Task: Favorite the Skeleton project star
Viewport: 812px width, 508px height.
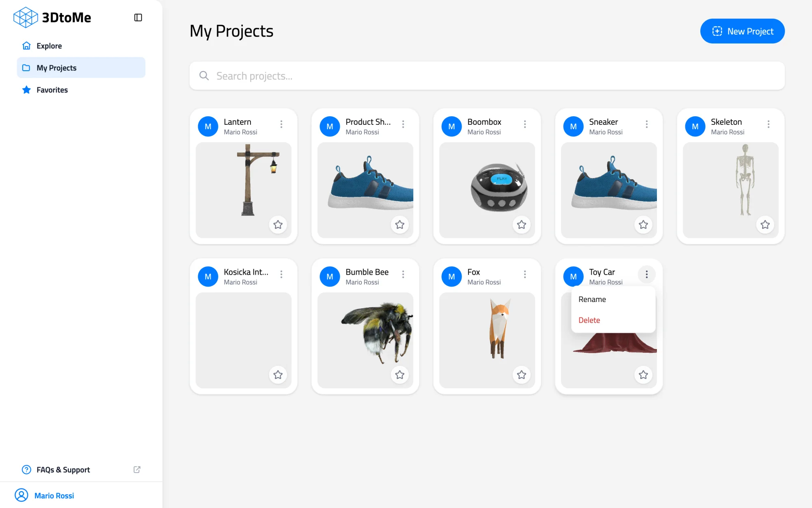Action: click(x=765, y=225)
